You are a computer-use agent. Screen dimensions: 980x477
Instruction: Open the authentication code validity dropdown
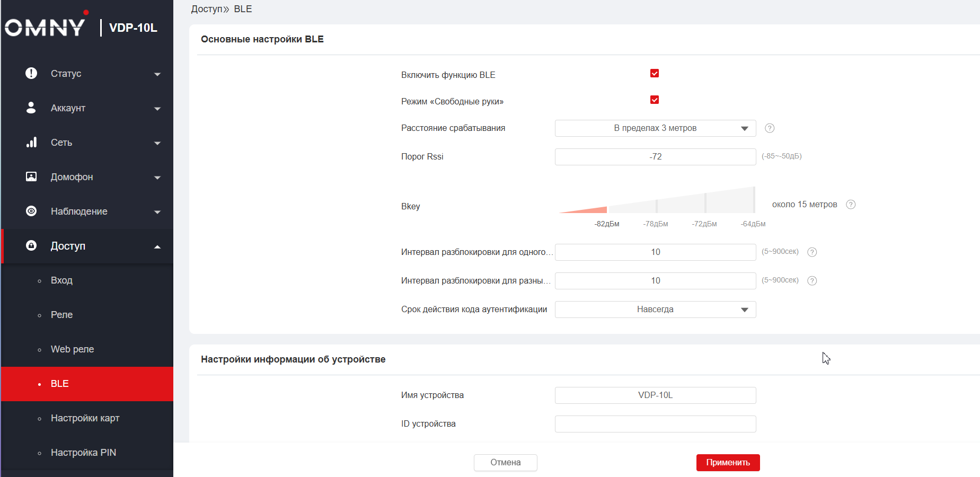pos(655,310)
